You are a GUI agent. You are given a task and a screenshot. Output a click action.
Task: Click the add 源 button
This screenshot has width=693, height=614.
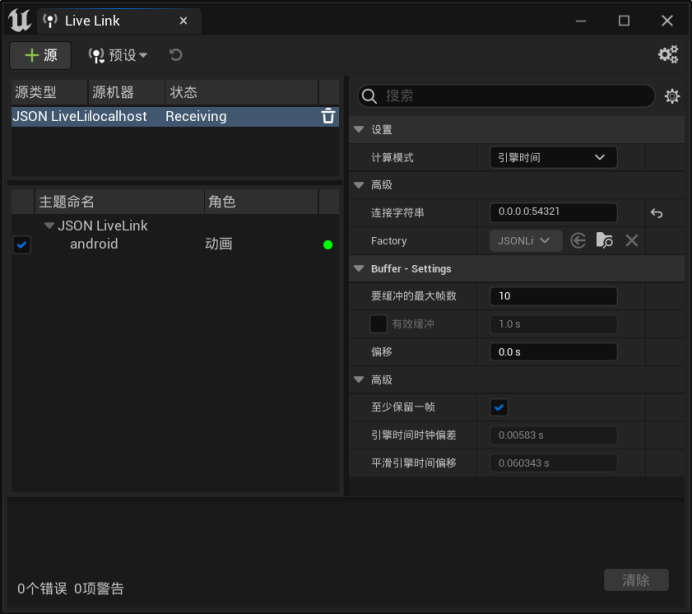tap(41, 55)
